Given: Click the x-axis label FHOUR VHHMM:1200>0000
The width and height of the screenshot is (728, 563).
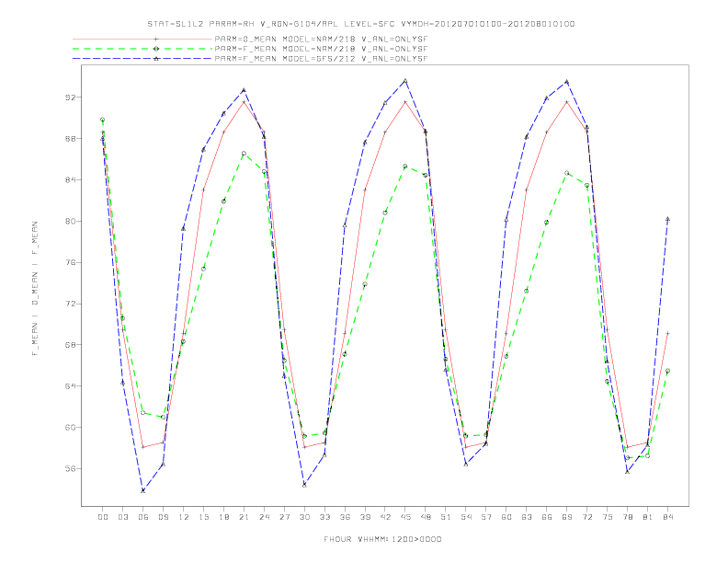Looking at the screenshot, I should 382,539.
